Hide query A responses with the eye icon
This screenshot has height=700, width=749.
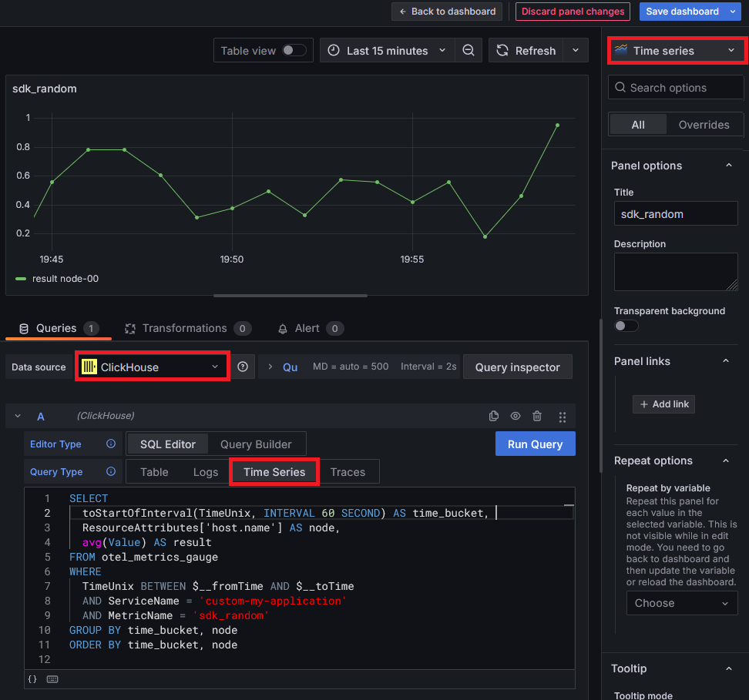point(515,416)
